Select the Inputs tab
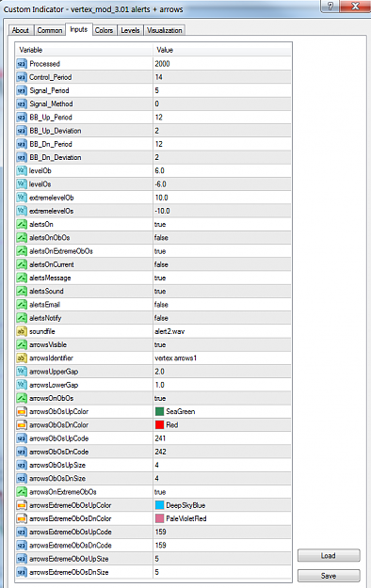The height and width of the screenshot is (588, 371). click(x=78, y=29)
